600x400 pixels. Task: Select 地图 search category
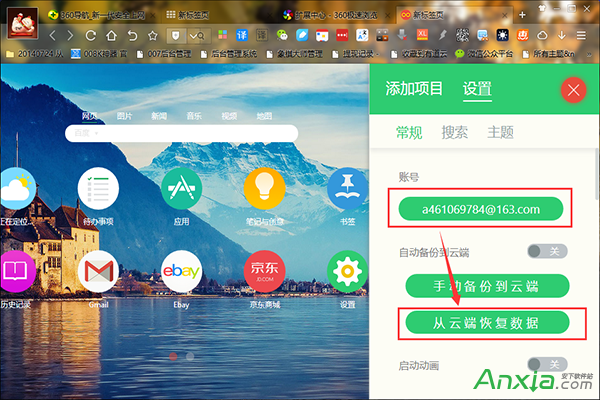(x=264, y=116)
